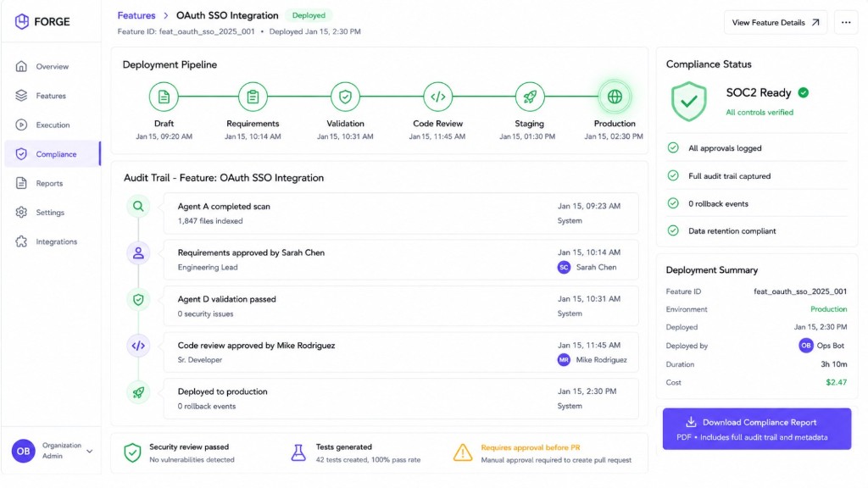
Task: Select the Validation shield stage icon
Action: pos(346,97)
